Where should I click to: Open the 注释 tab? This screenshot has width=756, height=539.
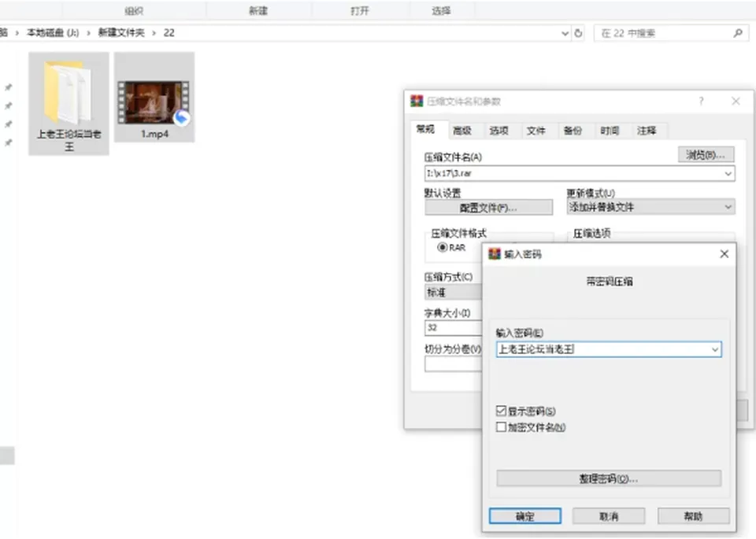coord(647,131)
